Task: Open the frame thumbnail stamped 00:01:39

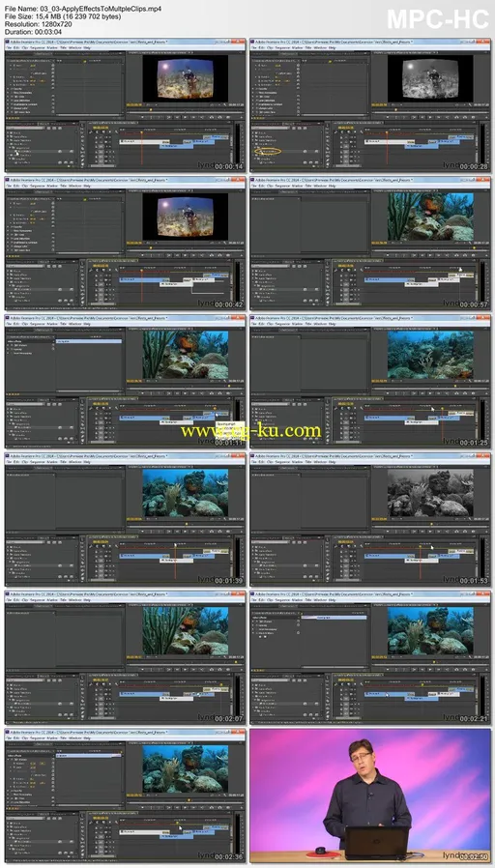Action: (125, 519)
